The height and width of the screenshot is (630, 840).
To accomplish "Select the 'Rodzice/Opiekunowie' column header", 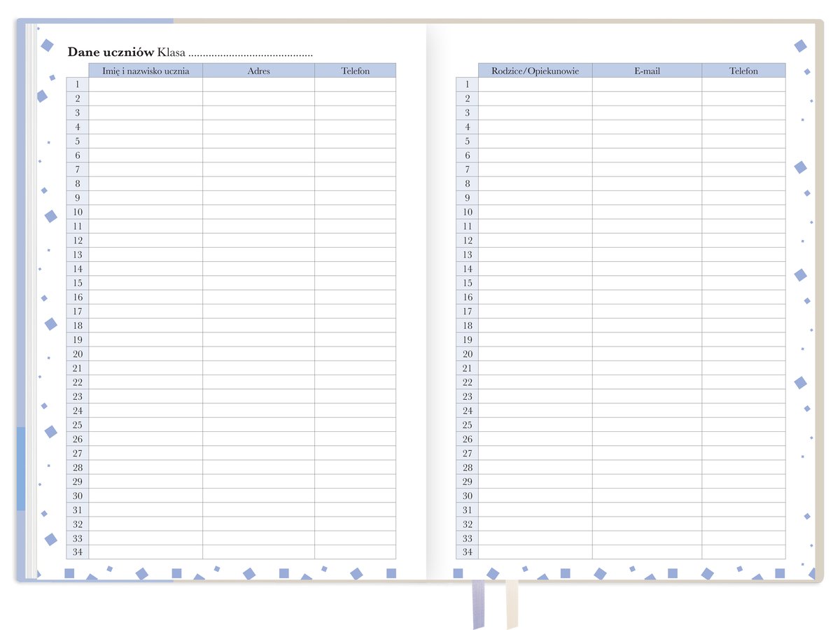I will (535, 71).
